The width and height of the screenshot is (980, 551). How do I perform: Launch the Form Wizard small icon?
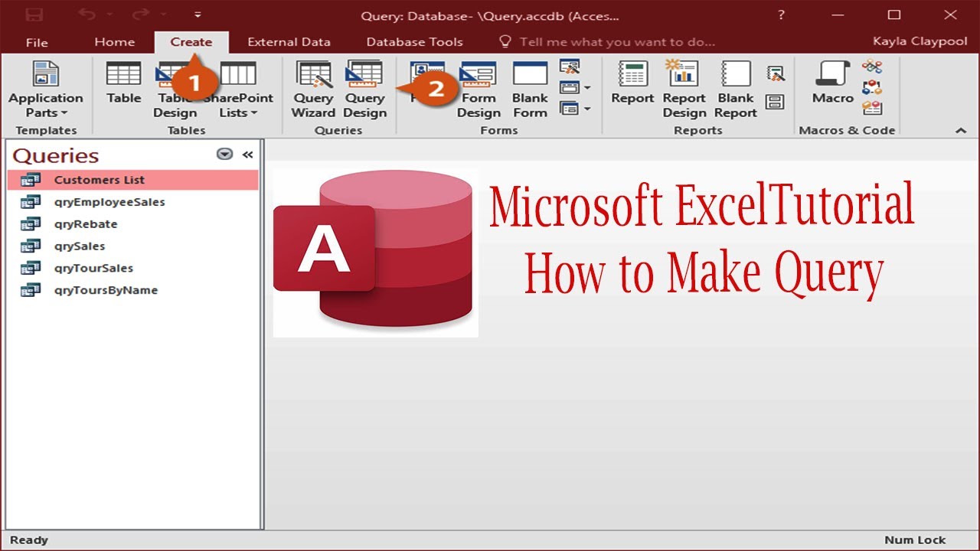pos(570,67)
